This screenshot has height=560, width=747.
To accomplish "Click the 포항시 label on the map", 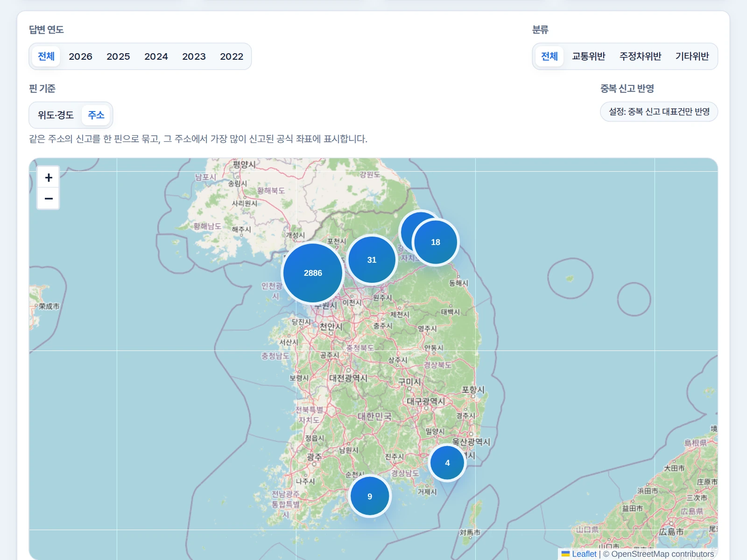I will point(473,390).
